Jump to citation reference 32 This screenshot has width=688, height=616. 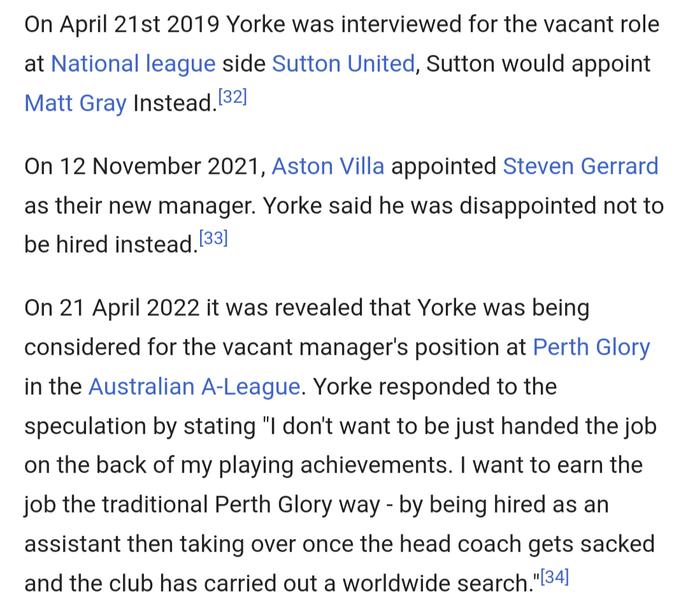click(x=233, y=97)
